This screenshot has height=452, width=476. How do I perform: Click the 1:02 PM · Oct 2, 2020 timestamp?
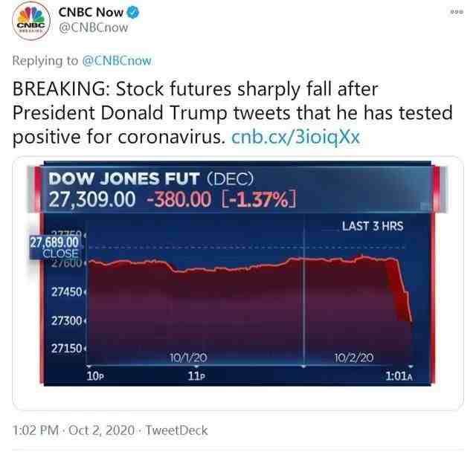pyautogui.click(x=74, y=430)
